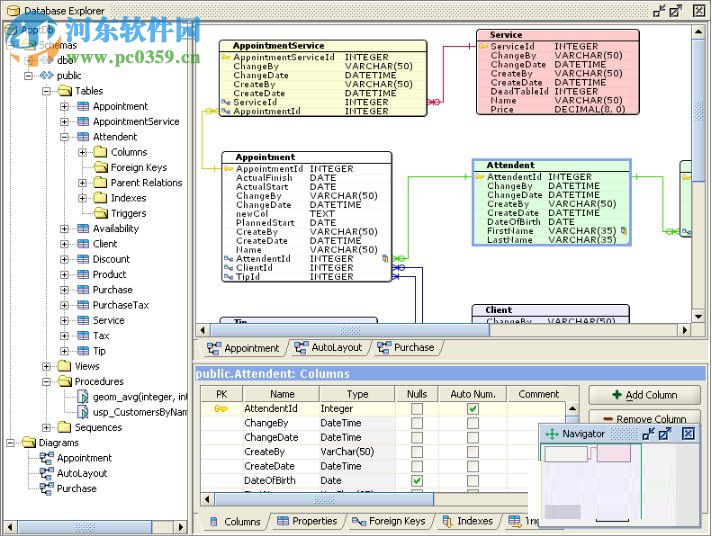Viewport: 712px width, 536px height.
Task: Click the Foreign Keys folder icon in tree
Action: pos(100,167)
